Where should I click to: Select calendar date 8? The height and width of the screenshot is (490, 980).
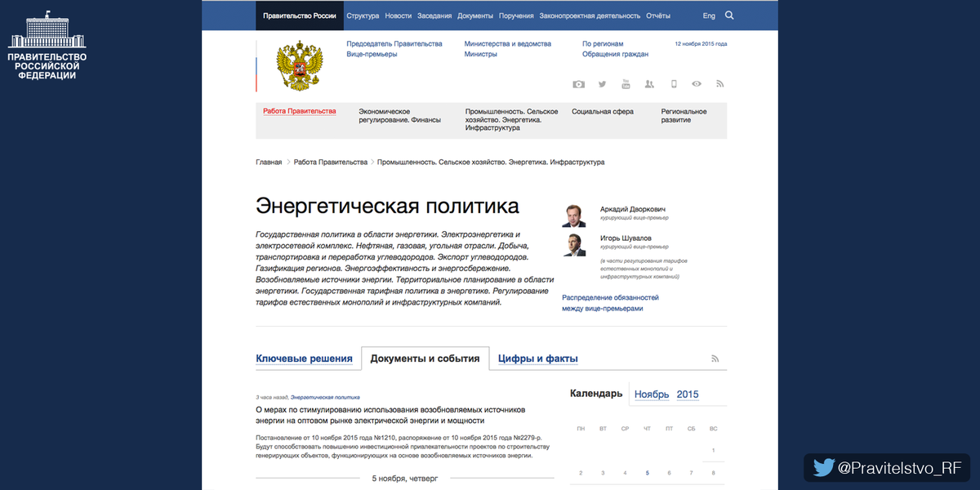714,472
